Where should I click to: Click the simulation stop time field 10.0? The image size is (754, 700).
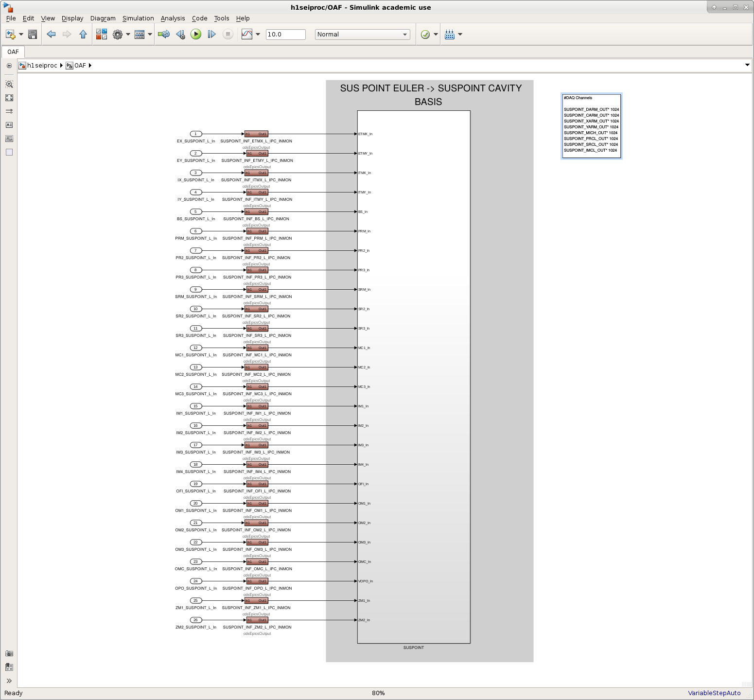(x=286, y=35)
